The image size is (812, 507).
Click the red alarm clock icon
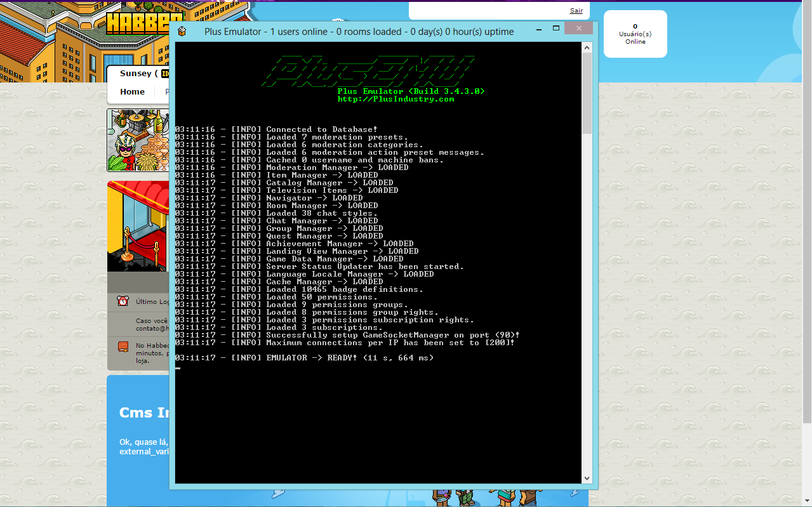[123, 301]
